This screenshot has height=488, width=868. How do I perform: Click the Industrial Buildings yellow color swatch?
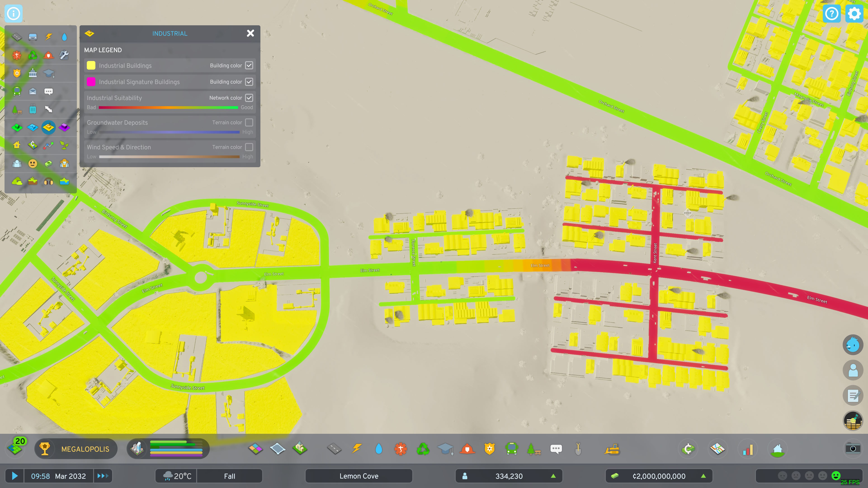[x=91, y=65]
